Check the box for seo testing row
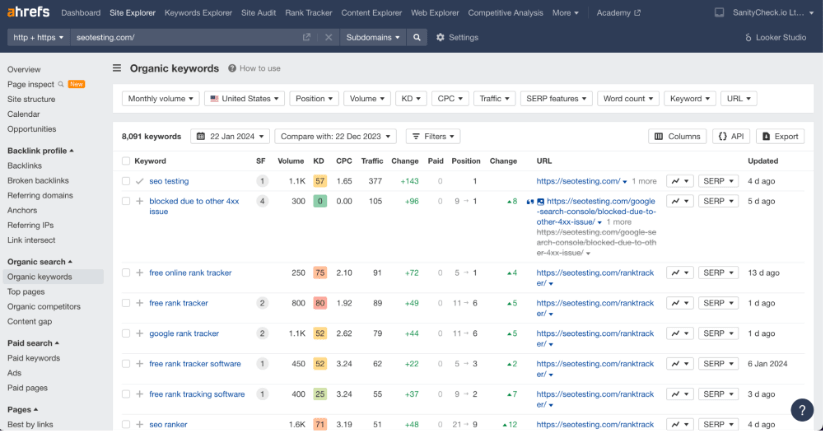823x431 pixels. [126, 181]
